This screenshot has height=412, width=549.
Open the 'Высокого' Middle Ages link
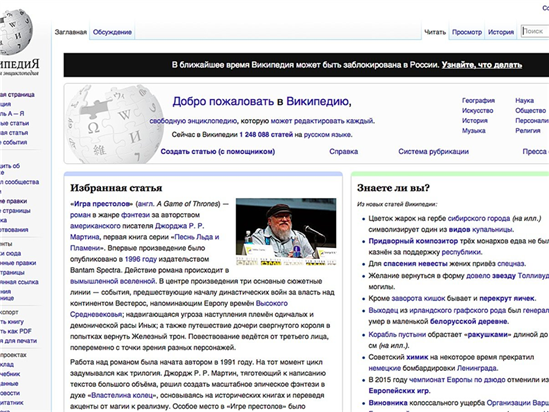point(272,303)
